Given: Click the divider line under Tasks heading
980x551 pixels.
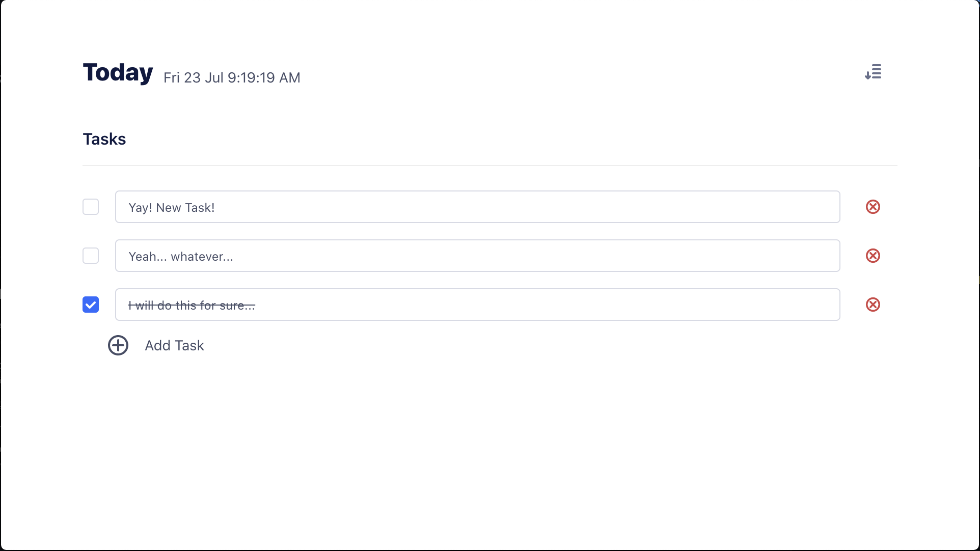Looking at the screenshot, I should click(x=489, y=166).
